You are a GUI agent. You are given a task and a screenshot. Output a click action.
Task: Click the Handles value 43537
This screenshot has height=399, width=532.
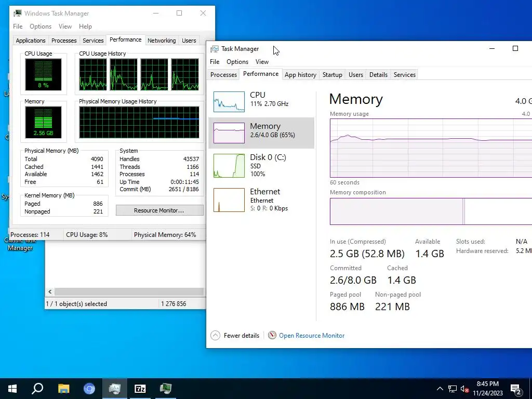coord(191,159)
